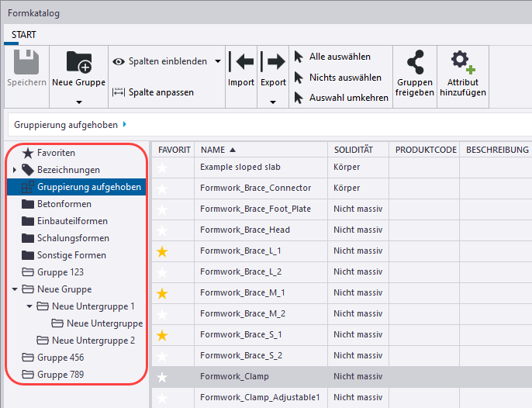Switch to the START ribbon tab
This screenshot has height=408, width=532.
coord(23,35)
